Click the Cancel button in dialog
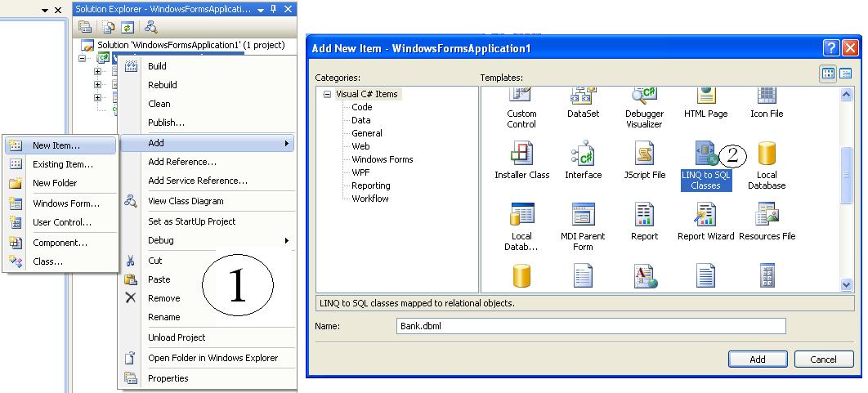The image size is (868, 393). (x=824, y=360)
